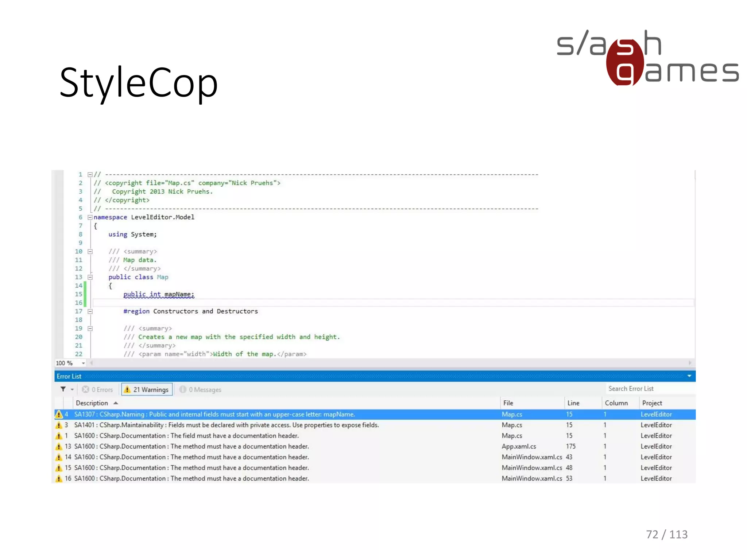Viewport: 747px width, 560px height.
Task: Toggle the 0 Errors filter button
Action: pos(97,390)
